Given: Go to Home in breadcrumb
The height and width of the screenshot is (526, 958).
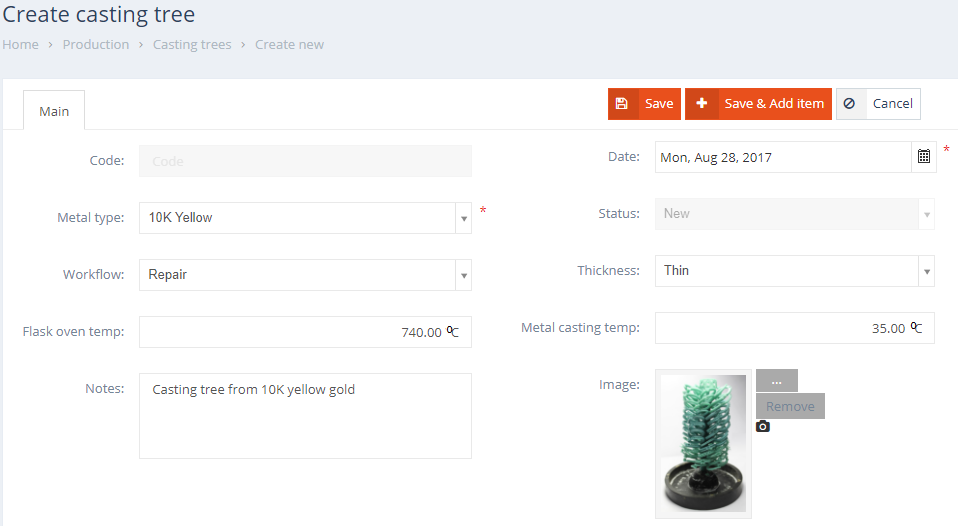Looking at the screenshot, I should click(x=20, y=45).
